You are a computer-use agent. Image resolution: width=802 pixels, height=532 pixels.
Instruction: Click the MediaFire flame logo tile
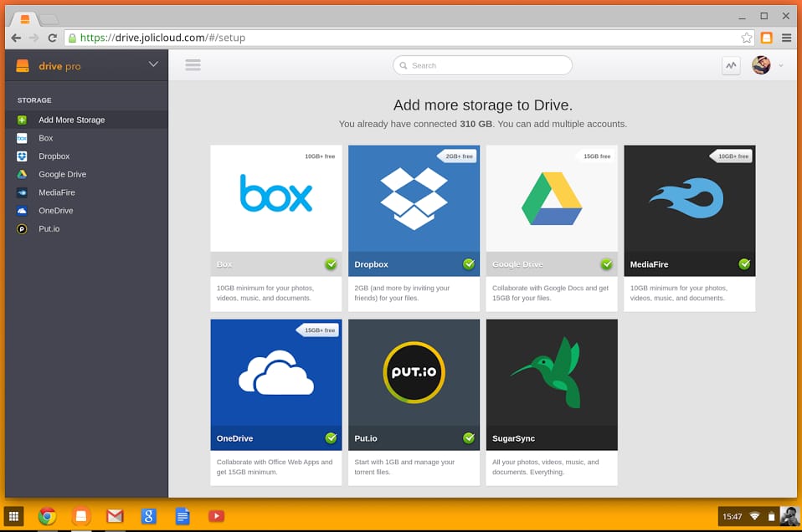[x=690, y=198]
